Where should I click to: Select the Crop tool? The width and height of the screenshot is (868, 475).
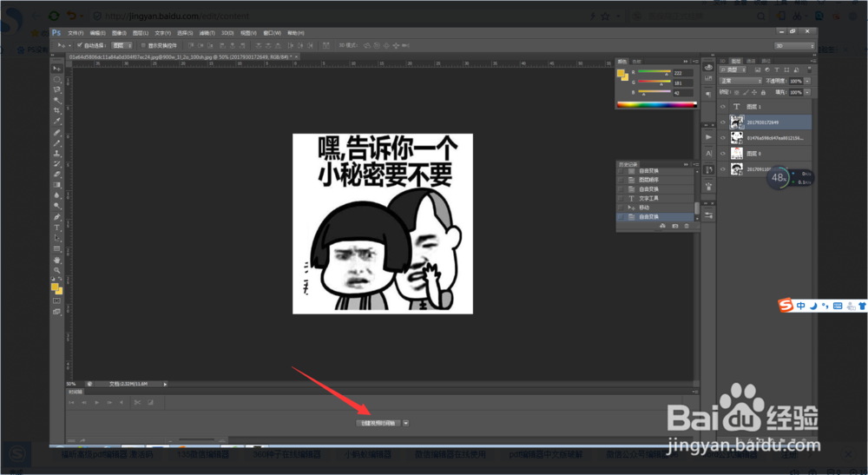[57, 111]
